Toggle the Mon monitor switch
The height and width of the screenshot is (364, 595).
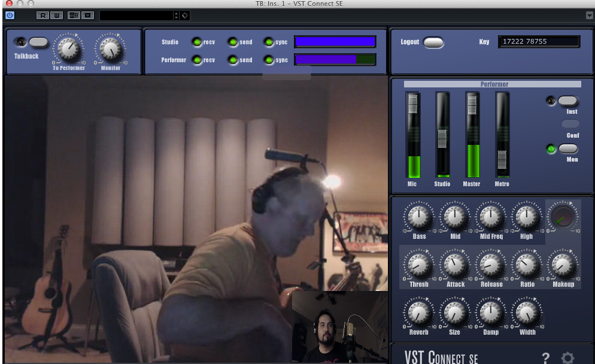568,148
